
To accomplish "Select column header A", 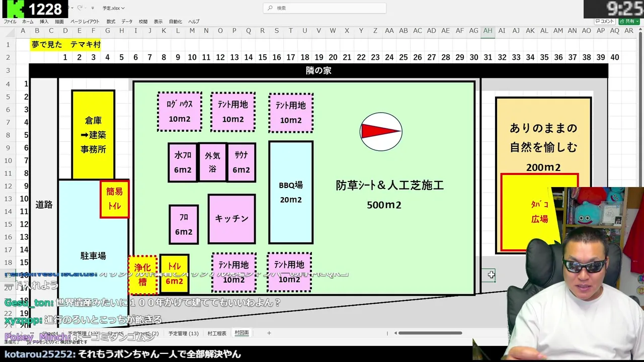I will [23, 31].
